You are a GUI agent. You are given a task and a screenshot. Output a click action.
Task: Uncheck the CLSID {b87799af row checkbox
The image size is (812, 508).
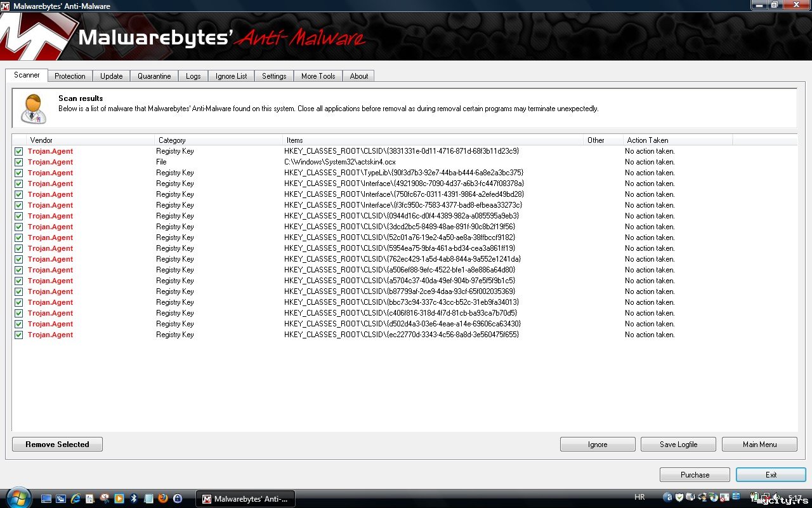coord(19,291)
